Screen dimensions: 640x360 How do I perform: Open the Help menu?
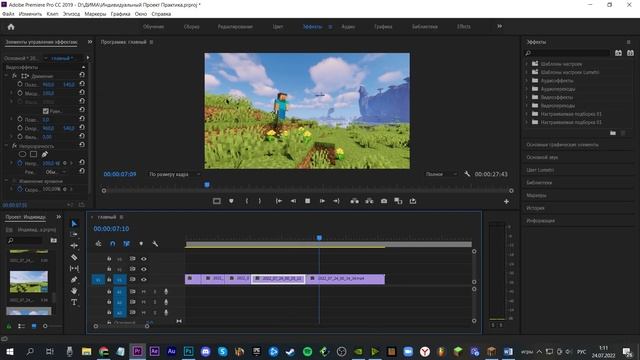click(x=161, y=14)
